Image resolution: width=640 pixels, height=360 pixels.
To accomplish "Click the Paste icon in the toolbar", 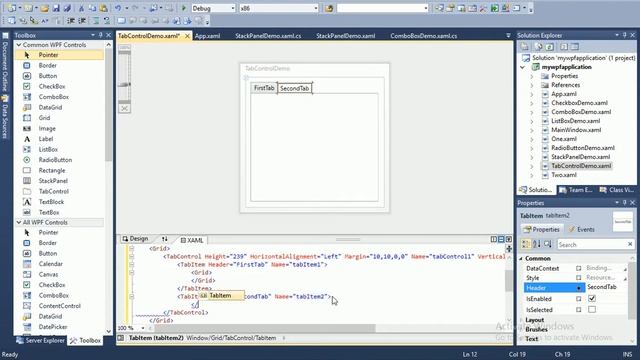I will (103, 8).
